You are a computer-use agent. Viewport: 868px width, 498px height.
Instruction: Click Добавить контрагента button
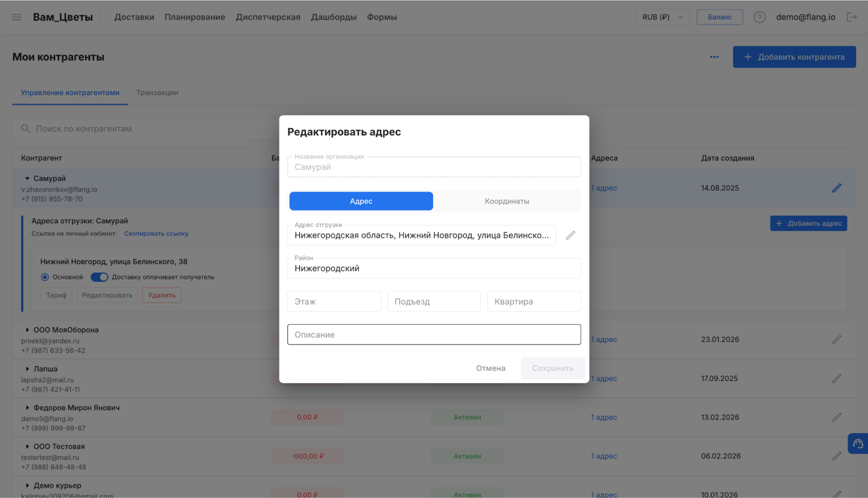tap(794, 57)
